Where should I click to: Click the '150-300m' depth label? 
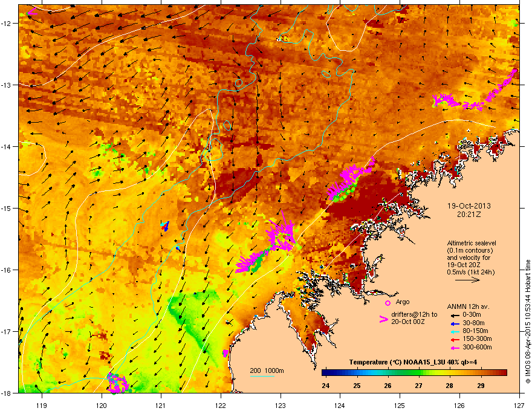[477, 338]
